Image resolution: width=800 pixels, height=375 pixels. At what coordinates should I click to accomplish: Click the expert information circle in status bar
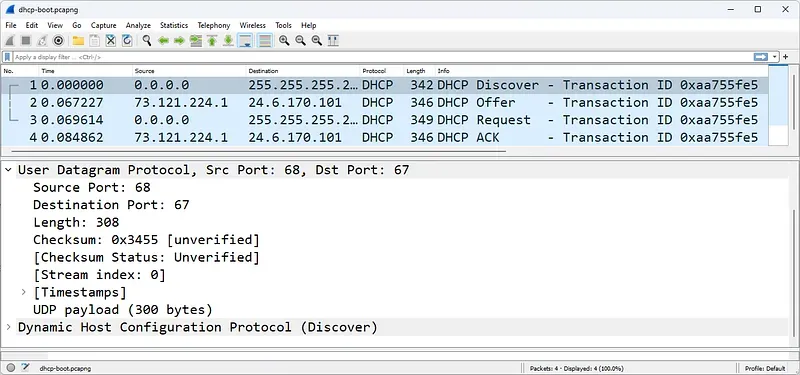coord(11,368)
